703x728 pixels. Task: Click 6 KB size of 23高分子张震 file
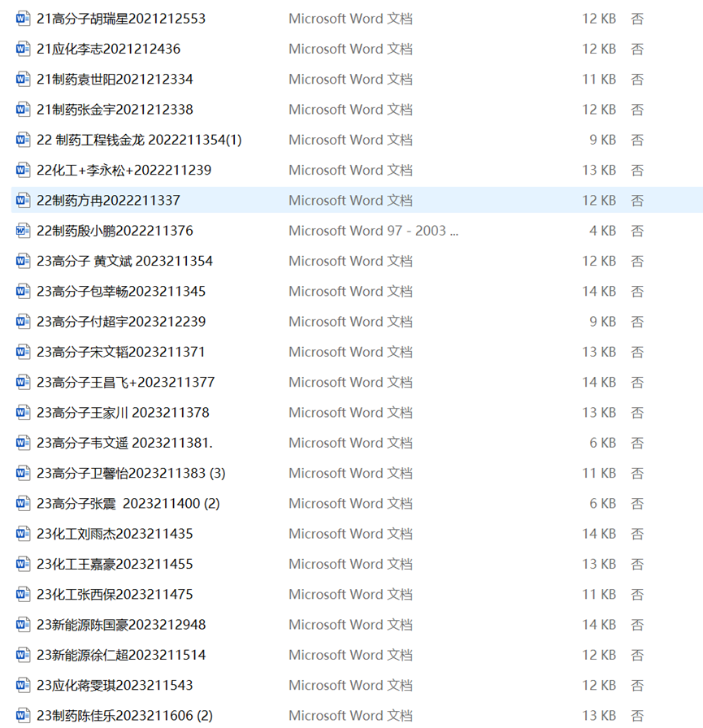tap(602, 503)
